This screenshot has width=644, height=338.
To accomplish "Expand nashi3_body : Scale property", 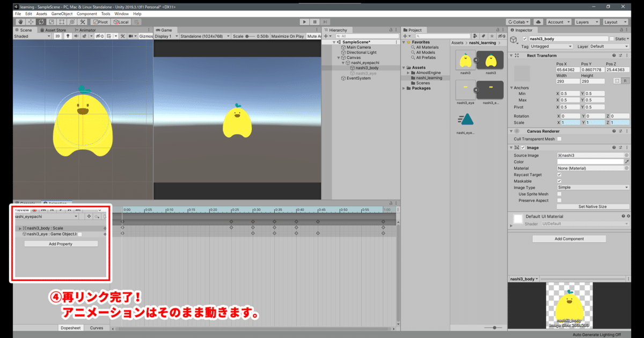I will [20, 229].
